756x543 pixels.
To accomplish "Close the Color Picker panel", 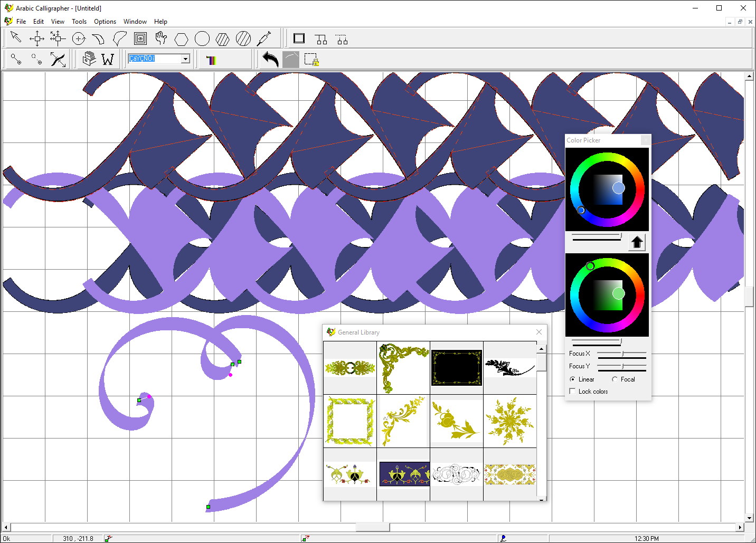I will tap(646, 140).
